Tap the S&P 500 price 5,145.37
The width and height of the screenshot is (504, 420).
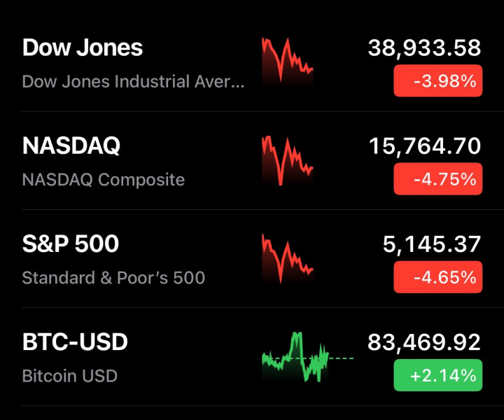[x=431, y=244]
